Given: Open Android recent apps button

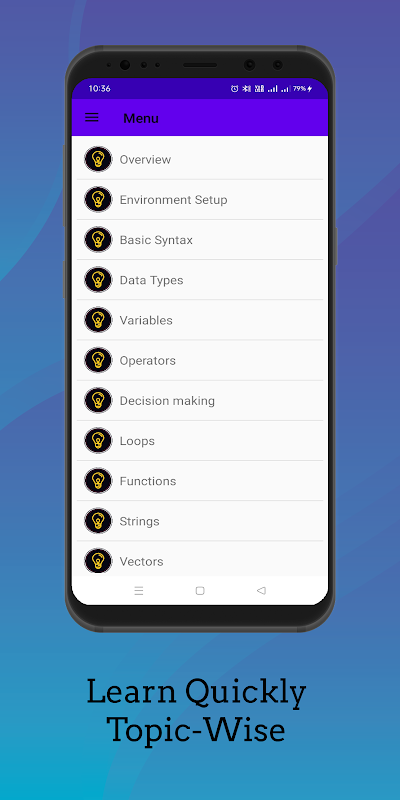Looking at the screenshot, I should 139,591.
